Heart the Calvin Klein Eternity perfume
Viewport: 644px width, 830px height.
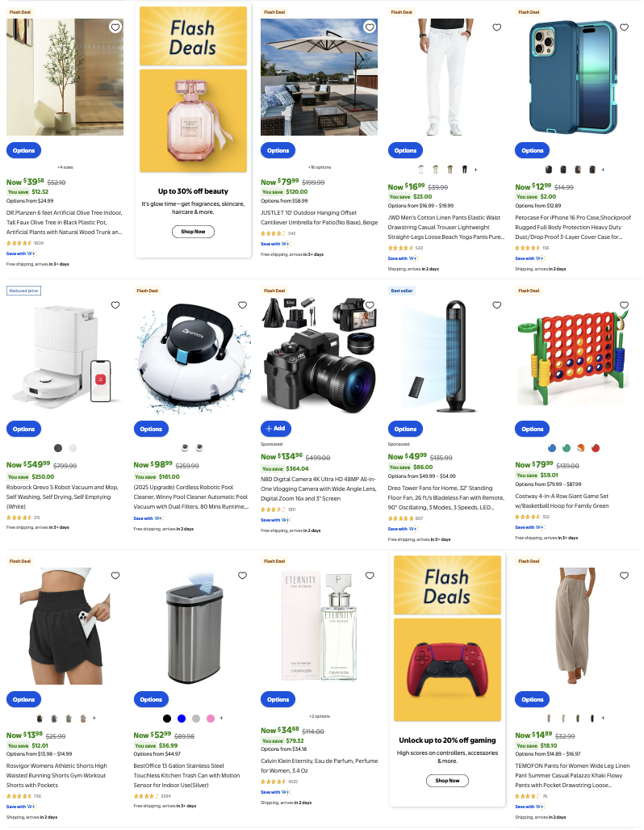370,576
